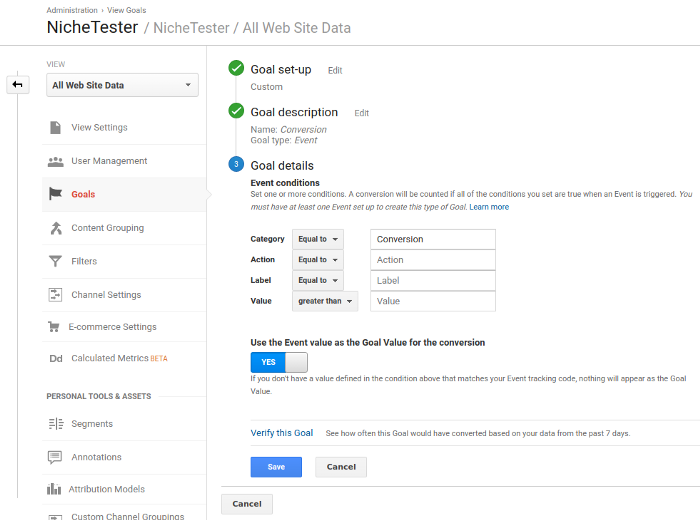Click the Calculated Metrics Dd icon
Image resolution: width=700 pixels, height=520 pixels.
56,358
